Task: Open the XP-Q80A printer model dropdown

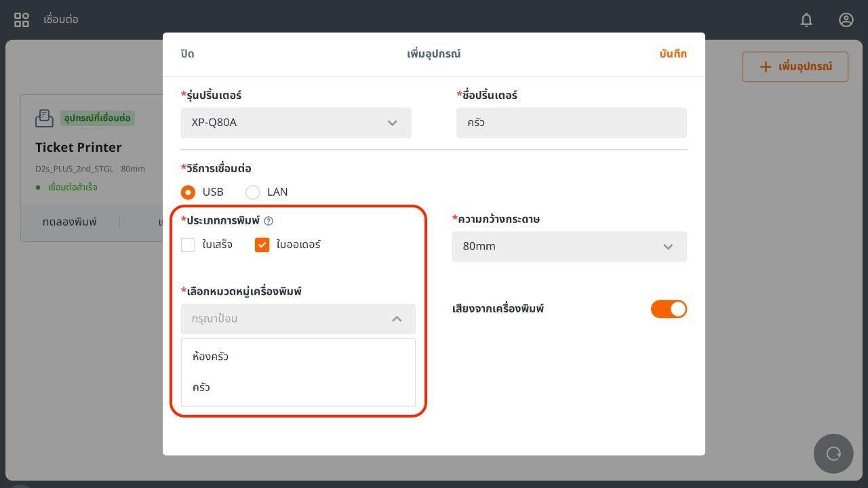Action: (x=296, y=123)
